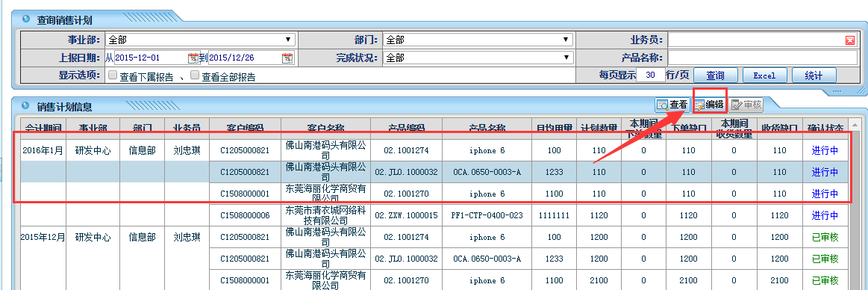Viewport: 868px width, 290px height.
Task: Focus the 产品名称 input field
Action: tap(762, 58)
